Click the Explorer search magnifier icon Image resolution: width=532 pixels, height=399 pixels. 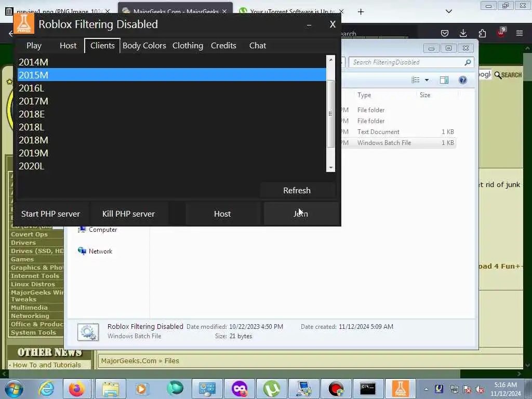coord(468,62)
